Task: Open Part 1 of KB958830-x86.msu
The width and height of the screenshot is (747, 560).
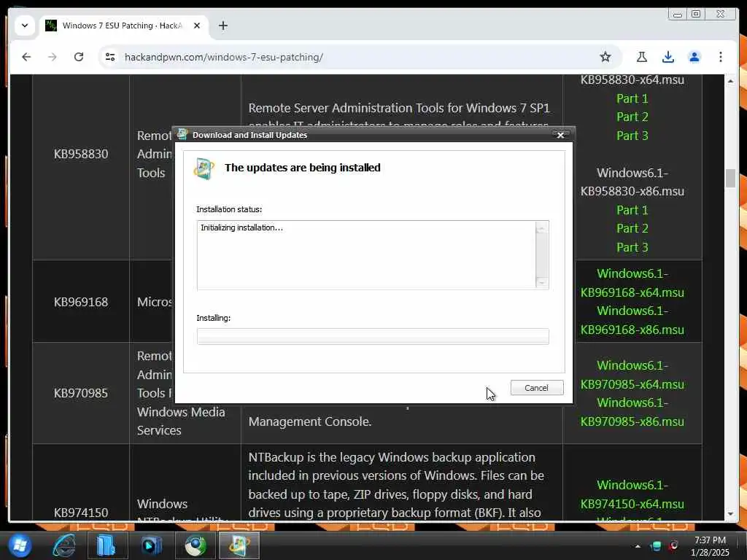Action: (632, 210)
